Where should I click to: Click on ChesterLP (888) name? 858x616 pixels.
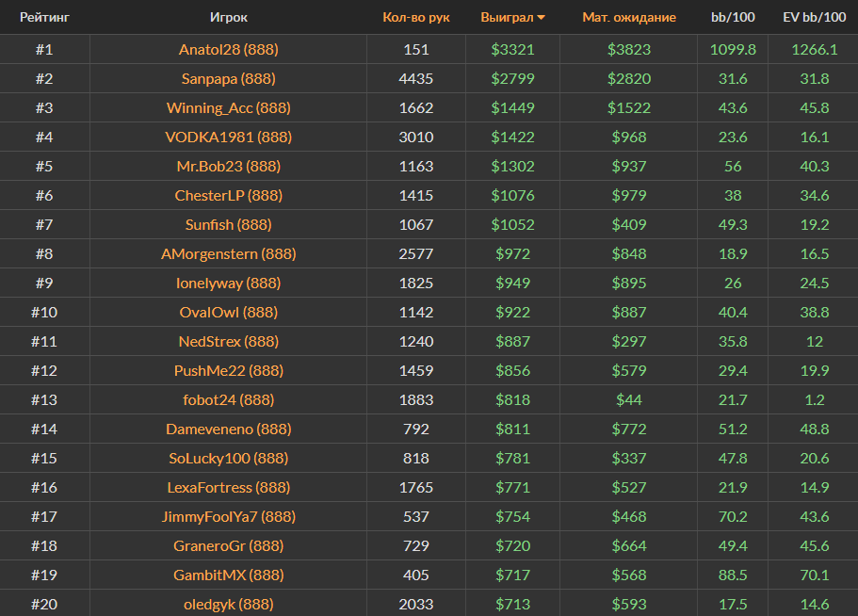(229, 196)
